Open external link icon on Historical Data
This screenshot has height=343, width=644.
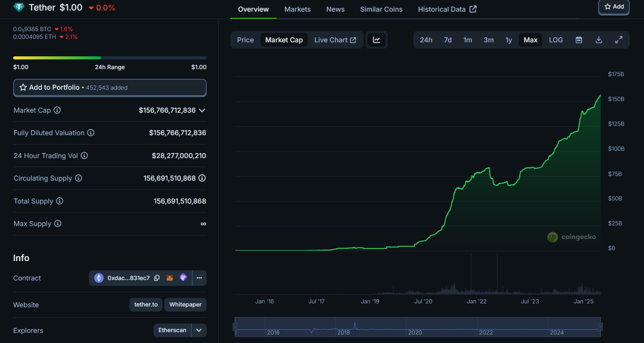473,9
